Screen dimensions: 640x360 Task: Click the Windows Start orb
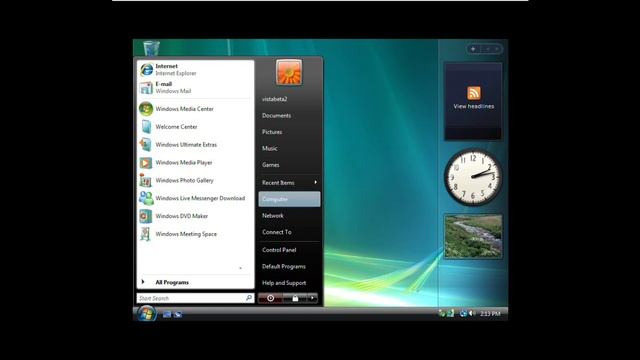[x=146, y=313]
